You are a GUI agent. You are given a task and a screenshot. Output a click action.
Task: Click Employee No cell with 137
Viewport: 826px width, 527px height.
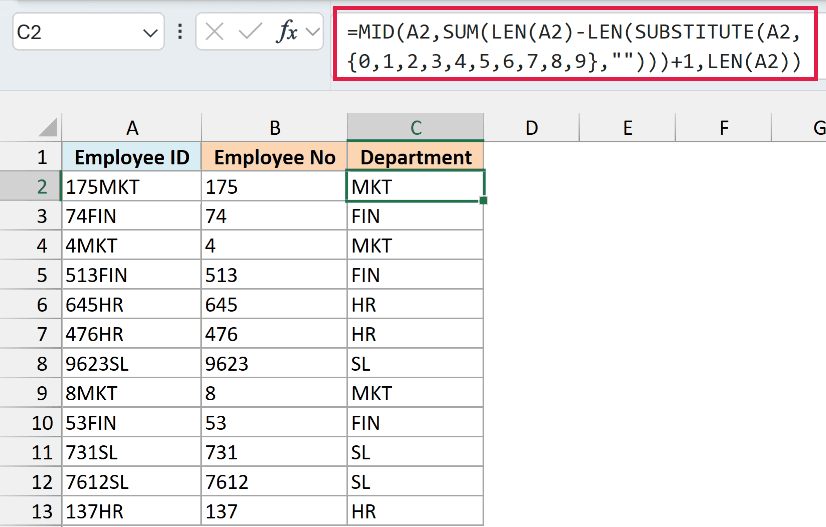(274, 511)
